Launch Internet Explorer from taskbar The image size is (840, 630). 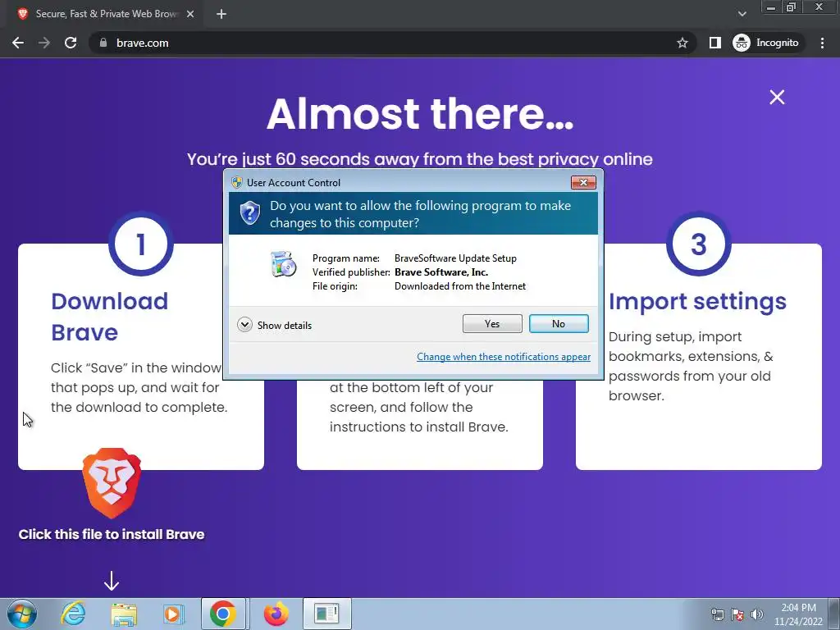point(73,614)
